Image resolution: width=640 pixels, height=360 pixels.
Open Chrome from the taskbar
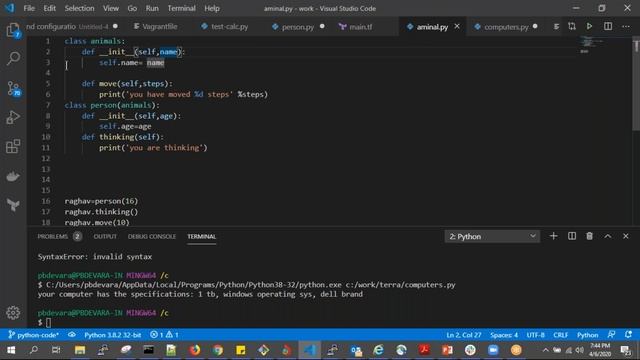click(x=218, y=350)
